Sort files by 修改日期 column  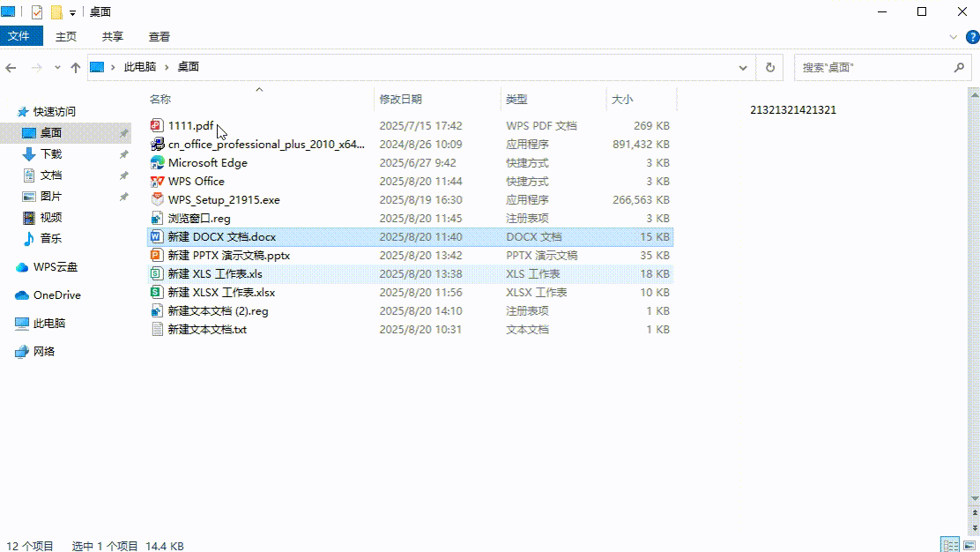click(401, 99)
